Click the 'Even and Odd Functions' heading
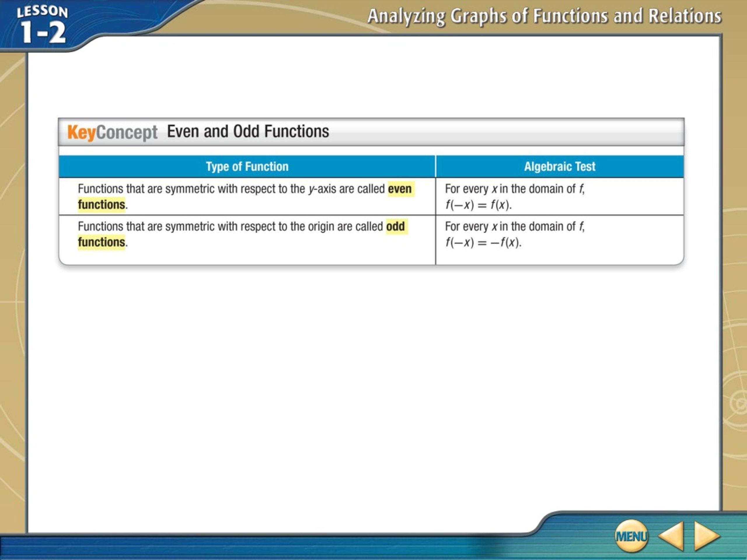Screen dimensions: 747x560 pos(248,131)
